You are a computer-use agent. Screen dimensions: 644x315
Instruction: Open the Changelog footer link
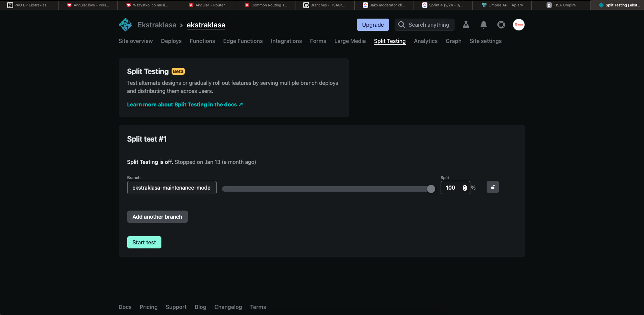tap(228, 307)
